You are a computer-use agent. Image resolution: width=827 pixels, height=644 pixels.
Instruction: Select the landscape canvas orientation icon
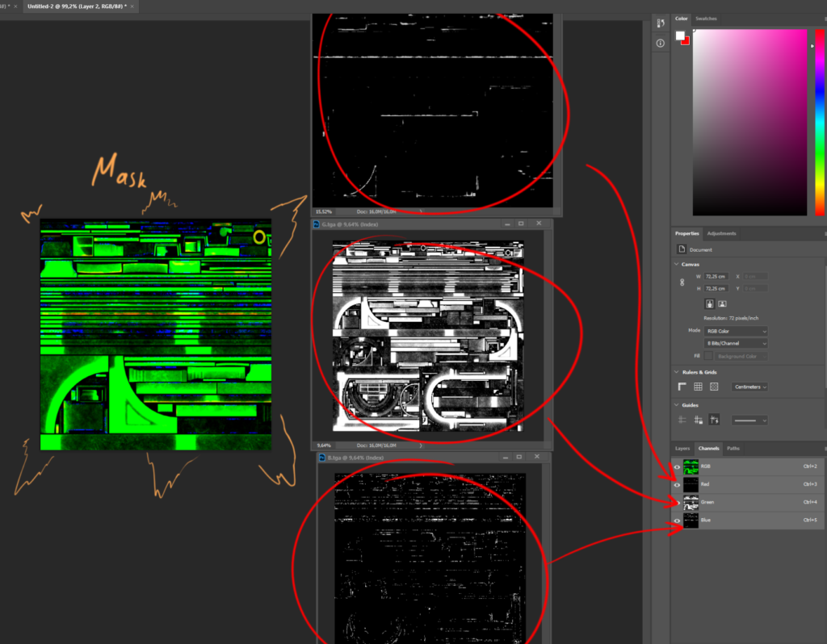[x=723, y=303]
